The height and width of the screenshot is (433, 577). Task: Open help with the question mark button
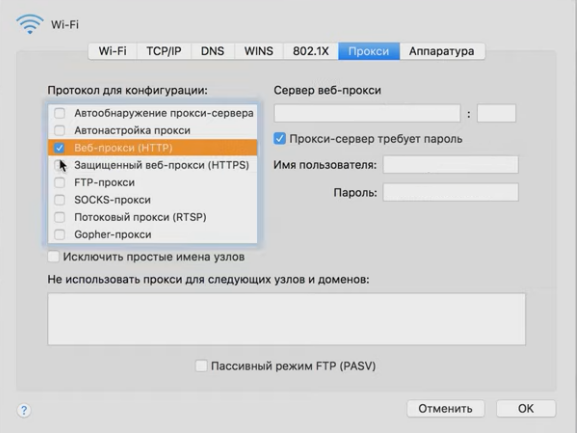24,410
